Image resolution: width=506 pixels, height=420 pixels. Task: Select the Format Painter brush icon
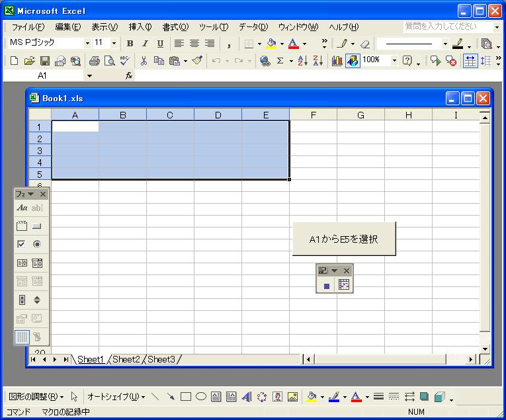point(197,60)
